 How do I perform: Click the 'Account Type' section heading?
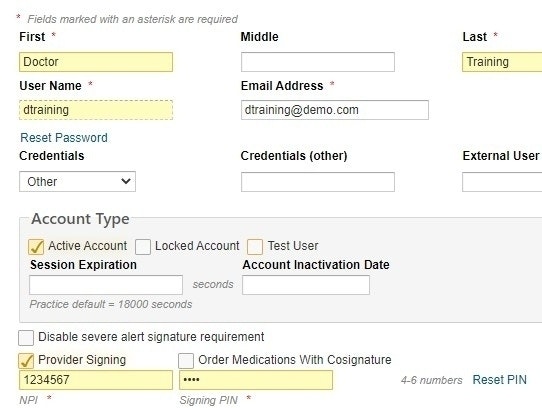coord(80,219)
